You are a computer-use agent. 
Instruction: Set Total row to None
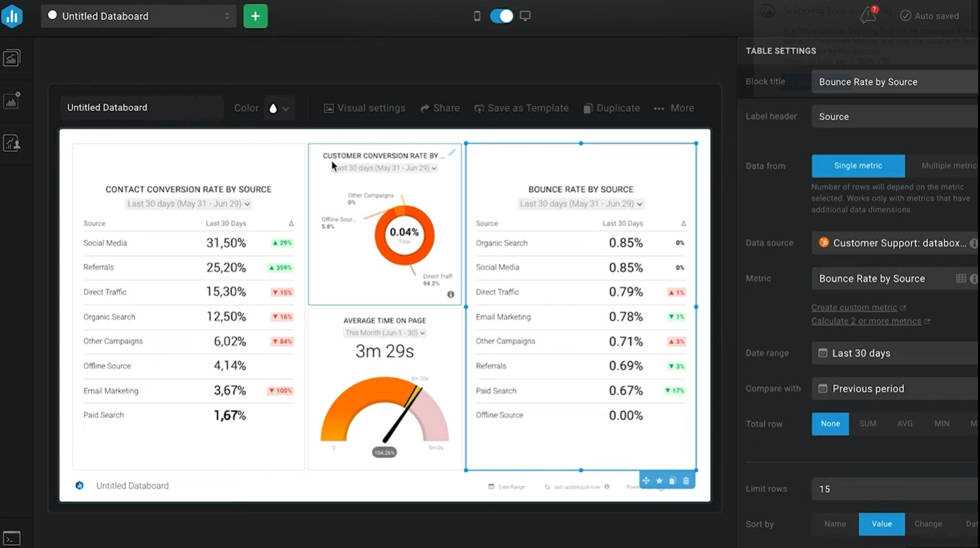[x=830, y=424]
